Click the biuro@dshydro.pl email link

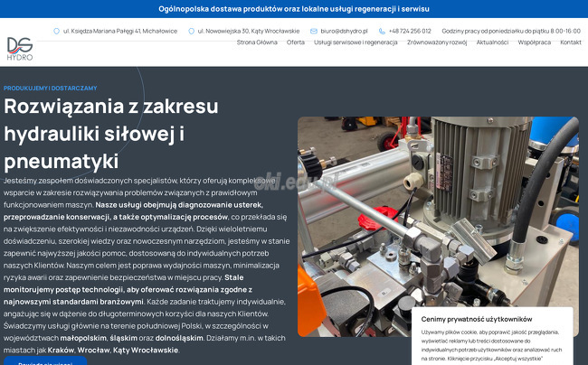338,31
